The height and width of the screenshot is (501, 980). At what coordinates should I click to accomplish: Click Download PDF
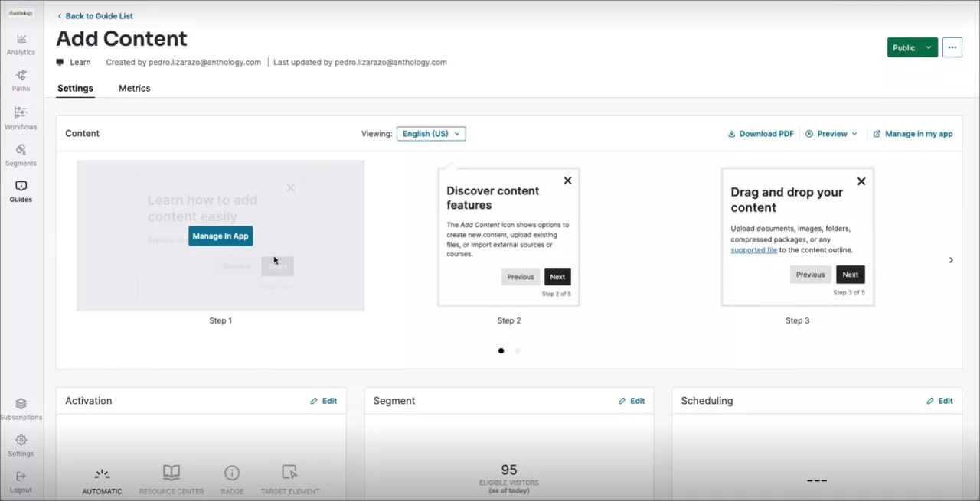760,134
